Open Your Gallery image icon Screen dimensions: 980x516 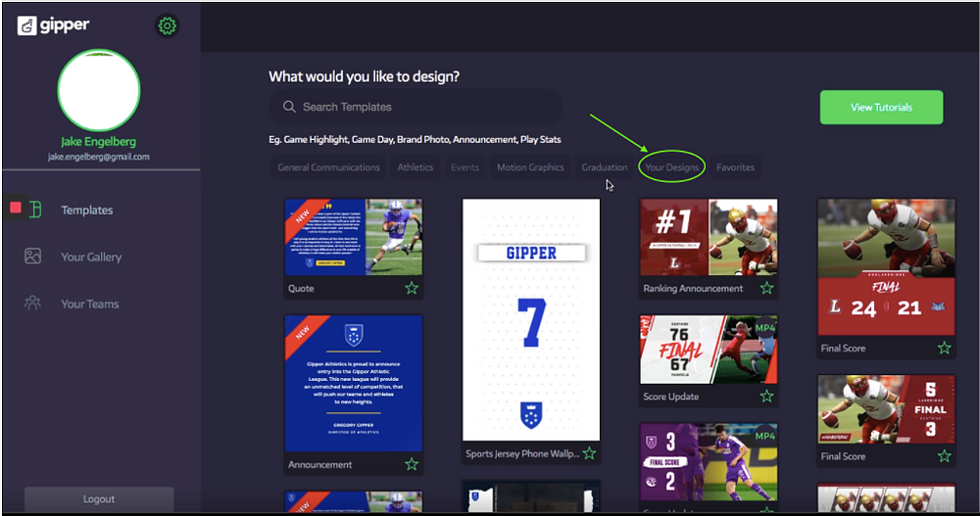point(33,257)
